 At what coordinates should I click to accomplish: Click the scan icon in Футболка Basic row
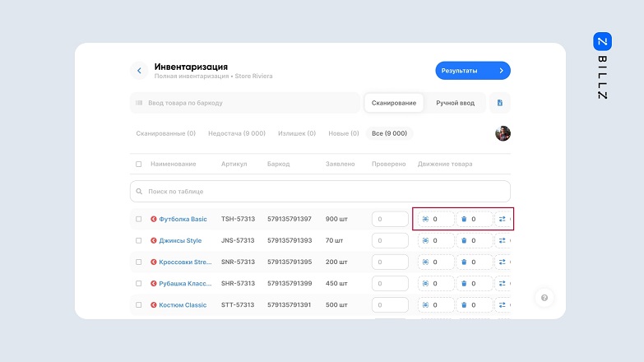point(425,220)
